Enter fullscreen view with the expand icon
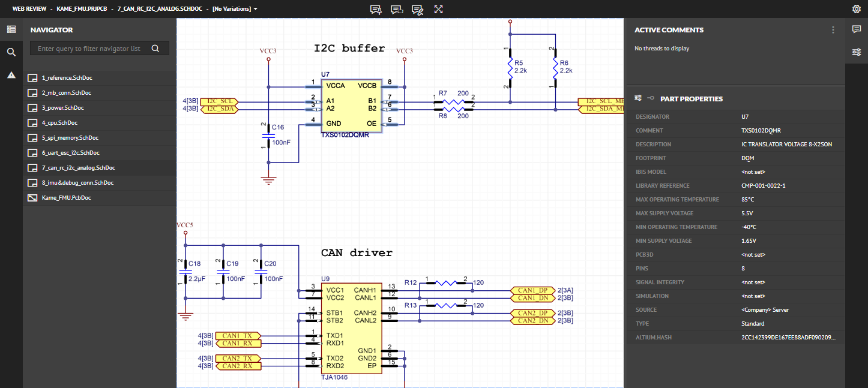The image size is (868, 388). click(438, 10)
